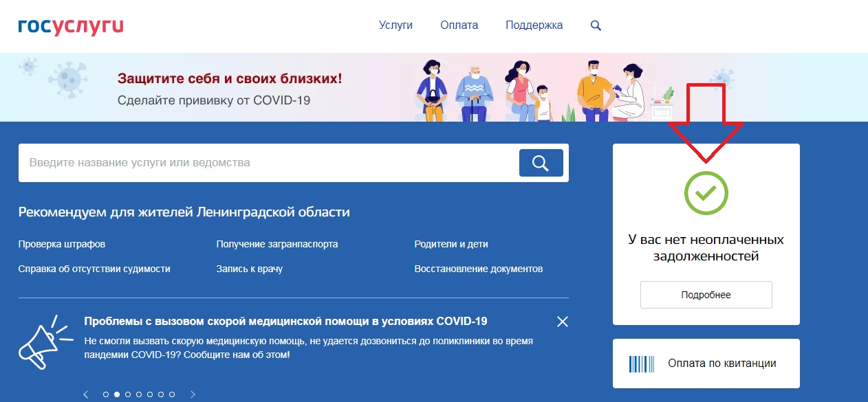868x402 pixels.
Task: Open Оплата по квитанции
Action: tap(706, 364)
